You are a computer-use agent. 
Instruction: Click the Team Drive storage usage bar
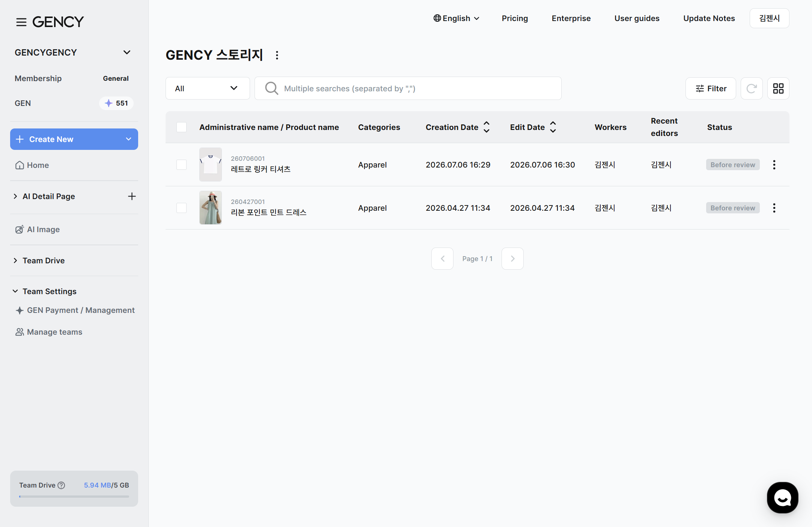(x=74, y=497)
